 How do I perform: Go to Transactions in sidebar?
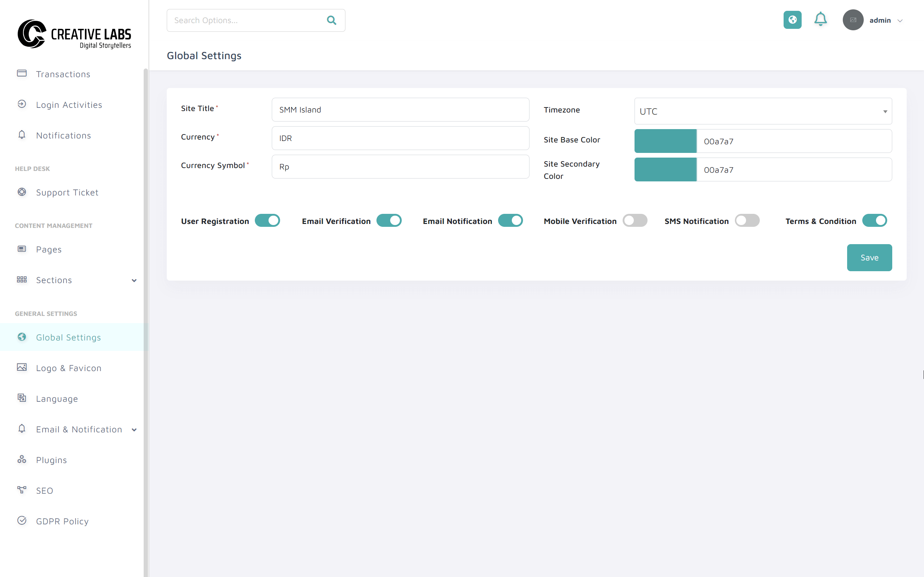tap(63, 74)
